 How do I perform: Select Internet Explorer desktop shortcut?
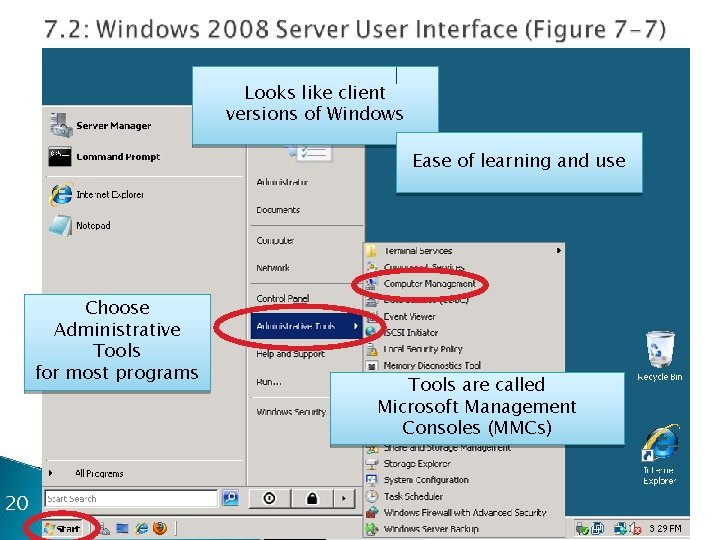[x=660, y=455]
